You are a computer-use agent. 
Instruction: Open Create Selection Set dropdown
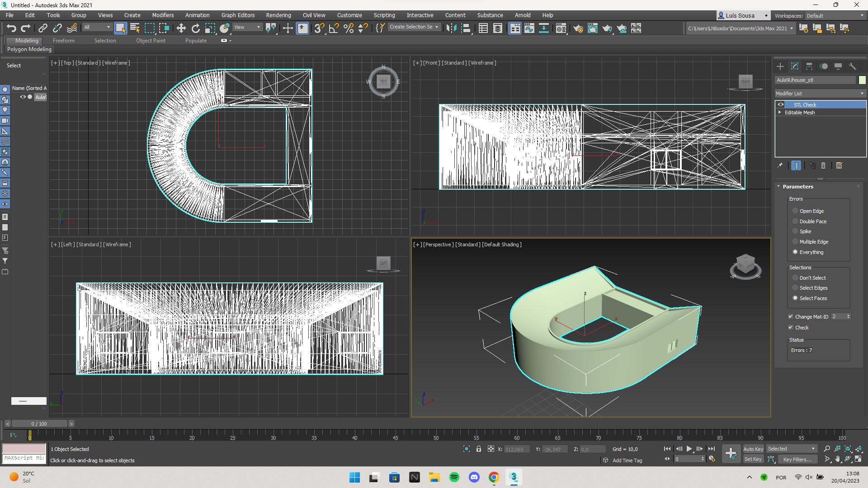point(414,27)
